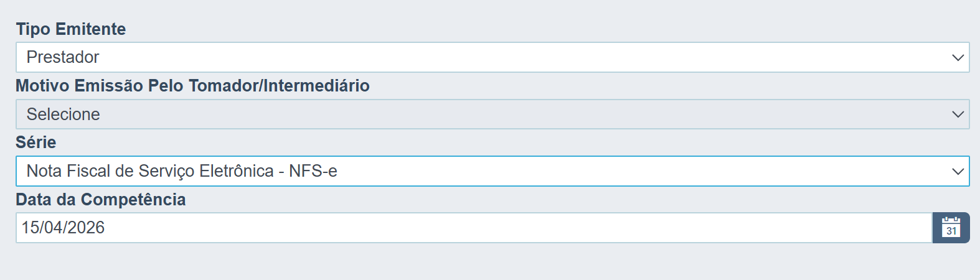The height and width of the screenshot is (280, 980).
Task: Open the Tipo Emitente dropdown
Action: pos(492,57)
